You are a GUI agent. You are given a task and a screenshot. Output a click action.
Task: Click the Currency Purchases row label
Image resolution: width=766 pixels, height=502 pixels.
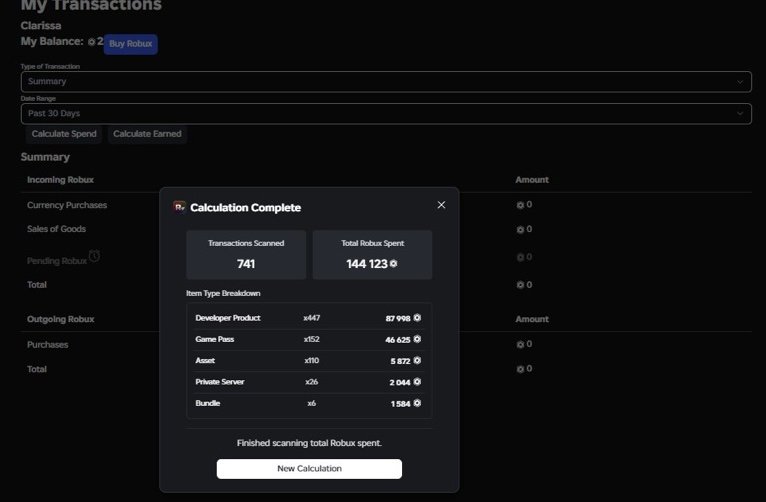(67, 205)
